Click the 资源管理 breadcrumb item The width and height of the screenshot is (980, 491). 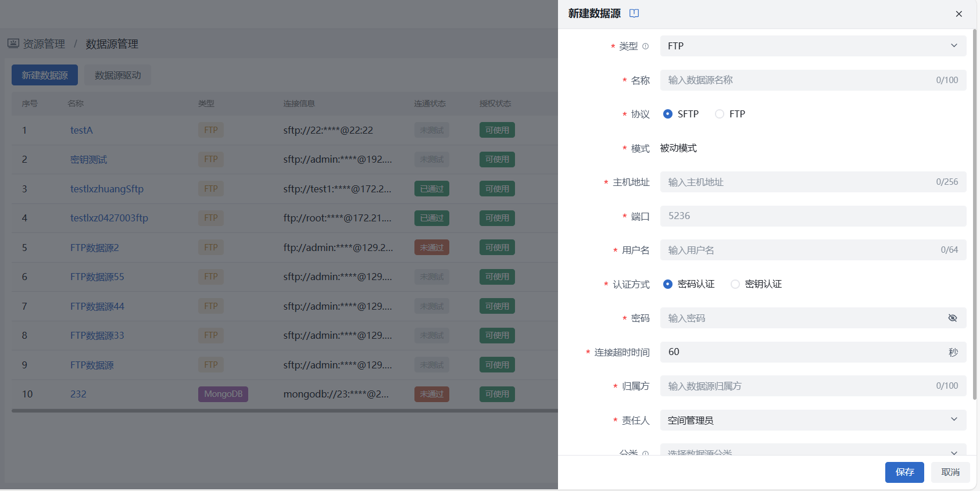click(x=44, y=44)
